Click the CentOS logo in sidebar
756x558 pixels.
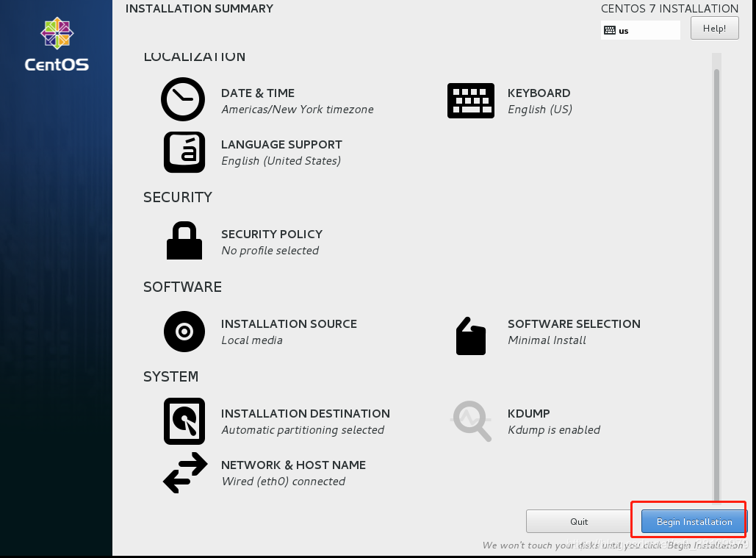click(57, 44)
